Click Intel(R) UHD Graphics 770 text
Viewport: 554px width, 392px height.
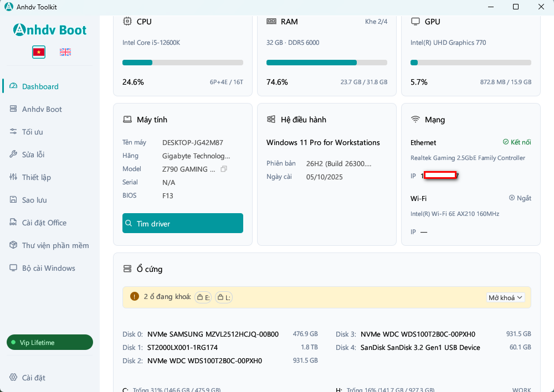coord(448,43)
